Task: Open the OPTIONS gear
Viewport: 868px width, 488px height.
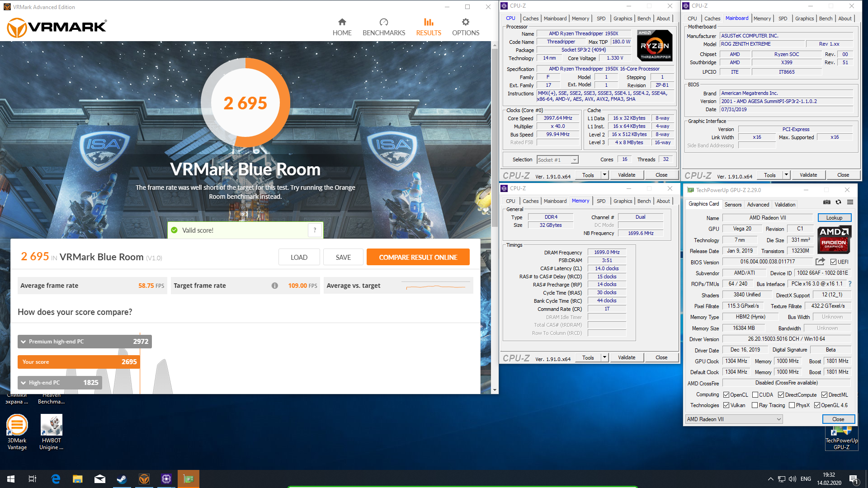Action: 466,27
